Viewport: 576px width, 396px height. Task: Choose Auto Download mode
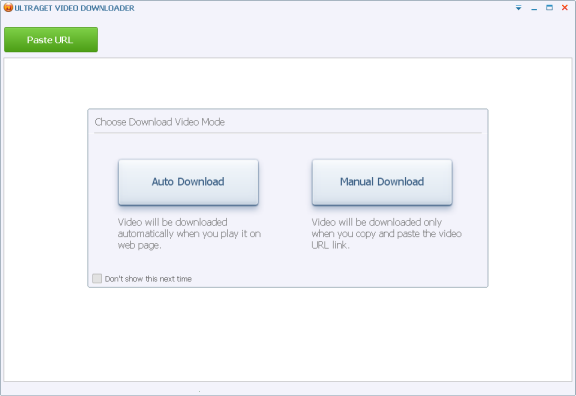click(x=188, y=182)
